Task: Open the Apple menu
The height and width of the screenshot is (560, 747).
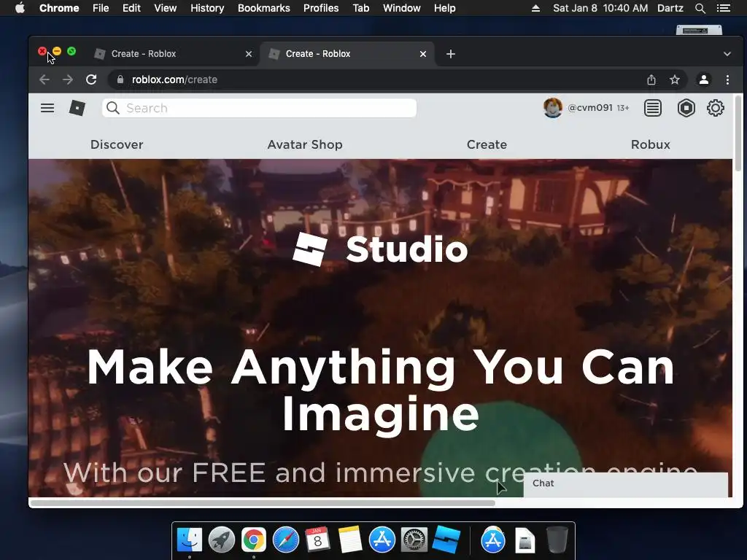Action: (20, 8)
